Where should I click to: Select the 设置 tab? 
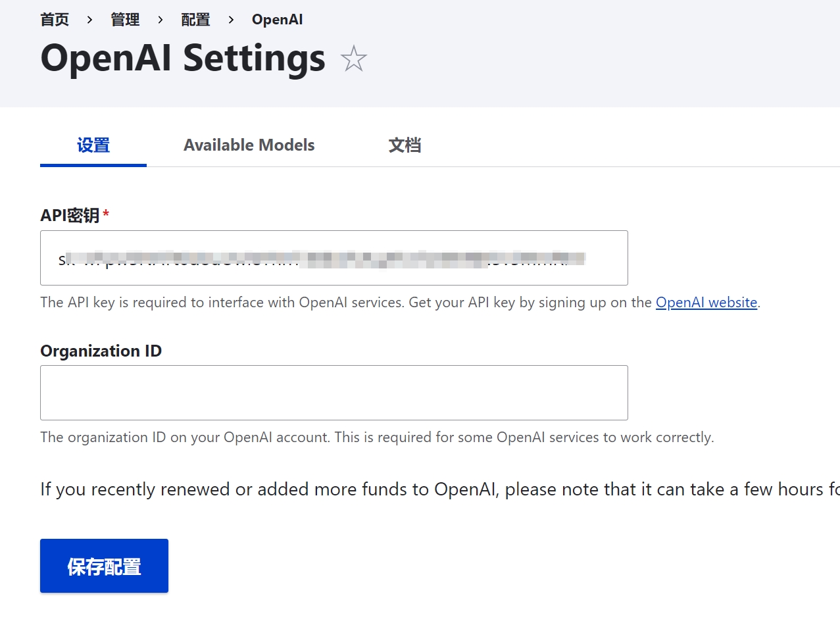pyautogui.click(x=93, y=145)
